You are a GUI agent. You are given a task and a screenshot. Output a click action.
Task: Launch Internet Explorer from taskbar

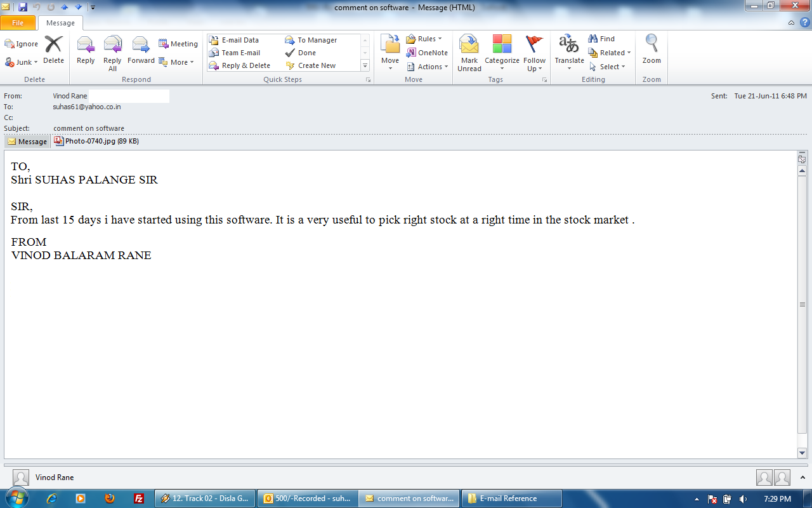(x=51, y=498)
